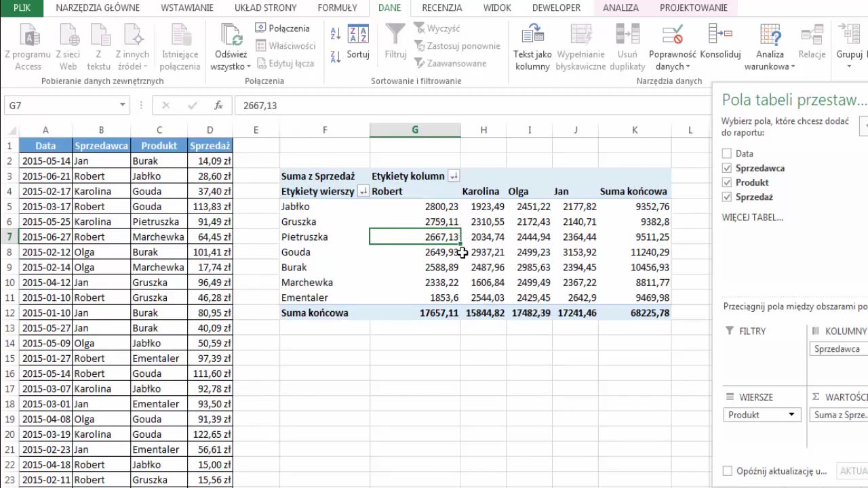The image size is (868, 488).
Task: Open the Etykiety kolumn filter dropdown
Action: pos(454,176)
